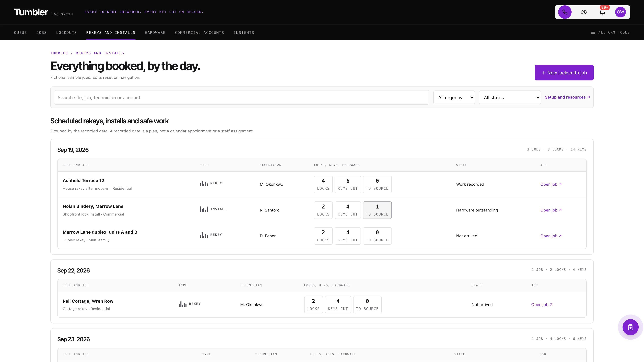Image resolution: width=644 pixels, height=362 pixels.
Task: Click the Rekeys and Installs breadcrumb
Action: [100, 53]
